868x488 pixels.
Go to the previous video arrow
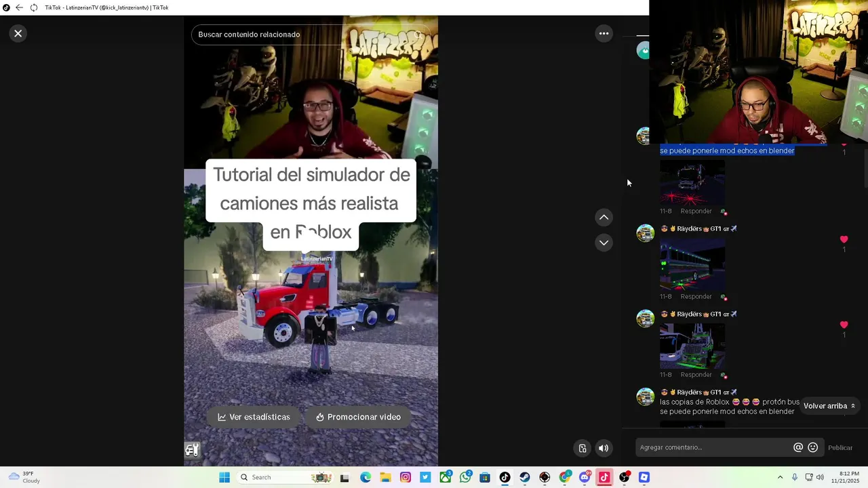tap(604, 218)
